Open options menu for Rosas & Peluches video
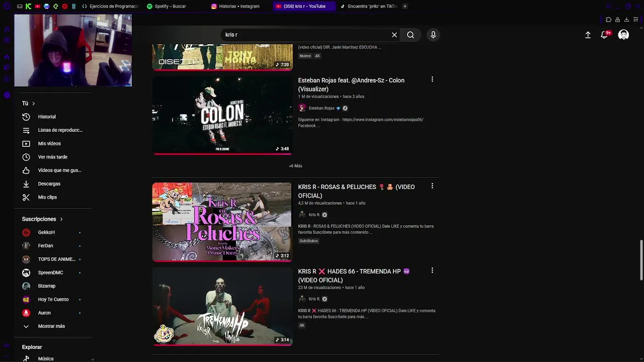The height and width of the screenshot is (362, 644). 432,186
